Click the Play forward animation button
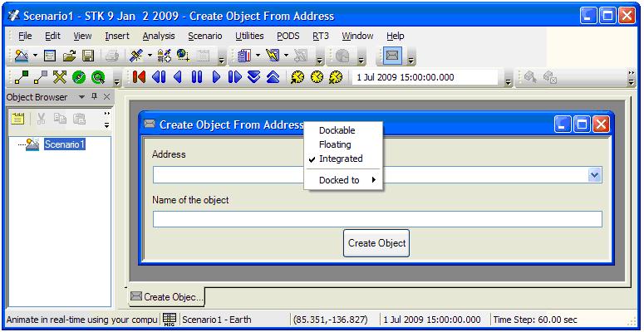Image resolution: width=644 pixels, height=332 pixels. [x=215, y=78]
